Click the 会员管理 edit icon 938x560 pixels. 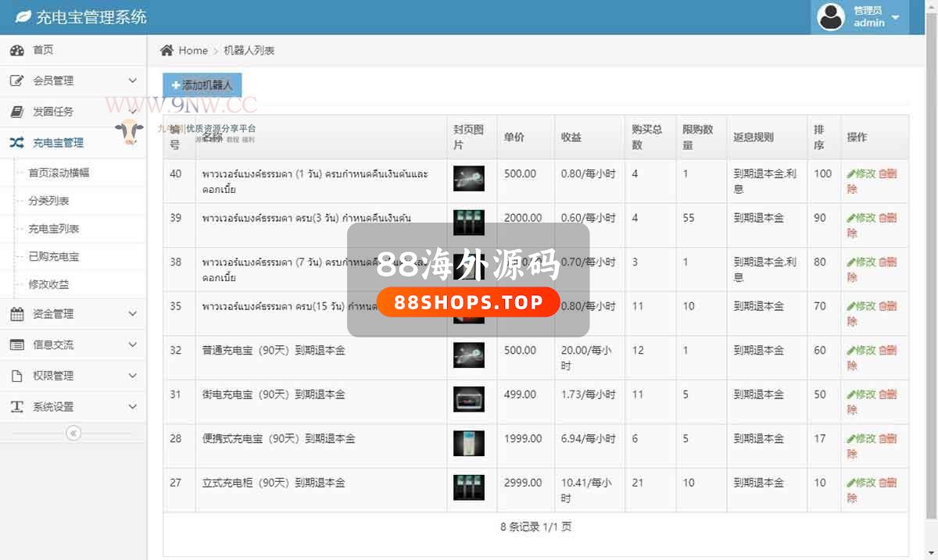pos(17,80)
